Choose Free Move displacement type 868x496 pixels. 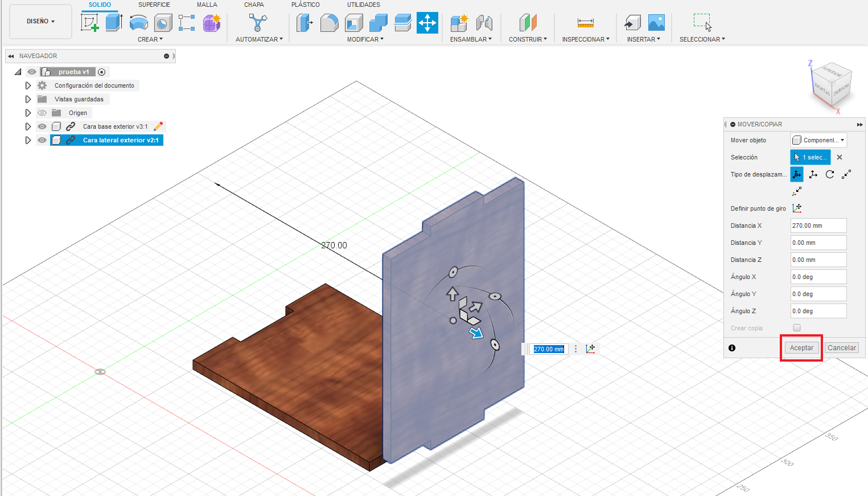(797, 174)
